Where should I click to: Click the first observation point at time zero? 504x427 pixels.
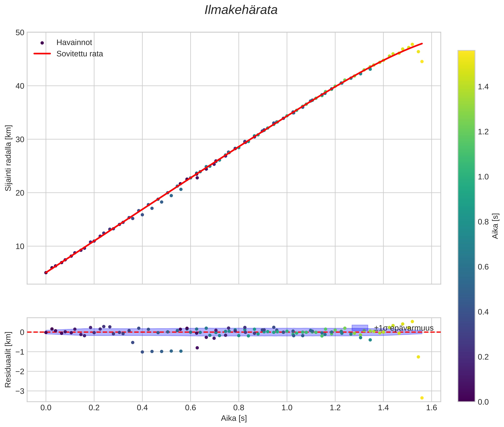coord(46,273)
